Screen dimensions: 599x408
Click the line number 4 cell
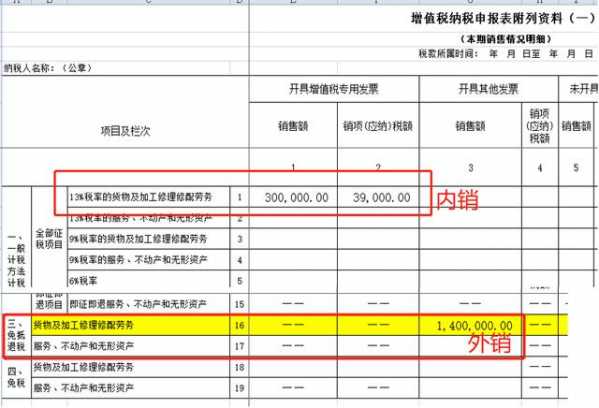point(240,260)
